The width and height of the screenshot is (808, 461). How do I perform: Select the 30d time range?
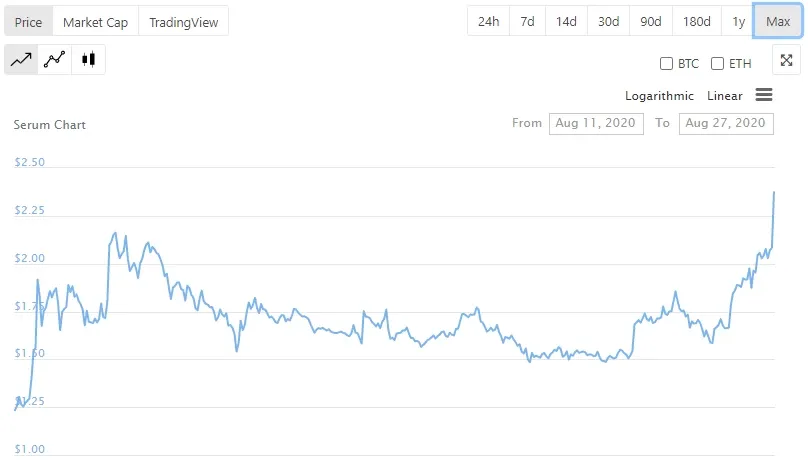[x=609, y=22]
